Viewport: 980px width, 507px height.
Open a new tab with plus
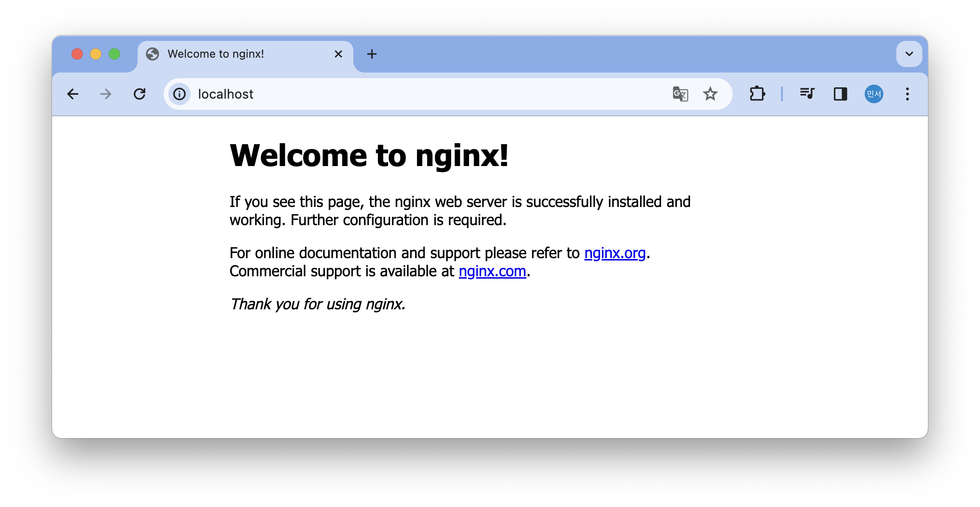[372, 54]
